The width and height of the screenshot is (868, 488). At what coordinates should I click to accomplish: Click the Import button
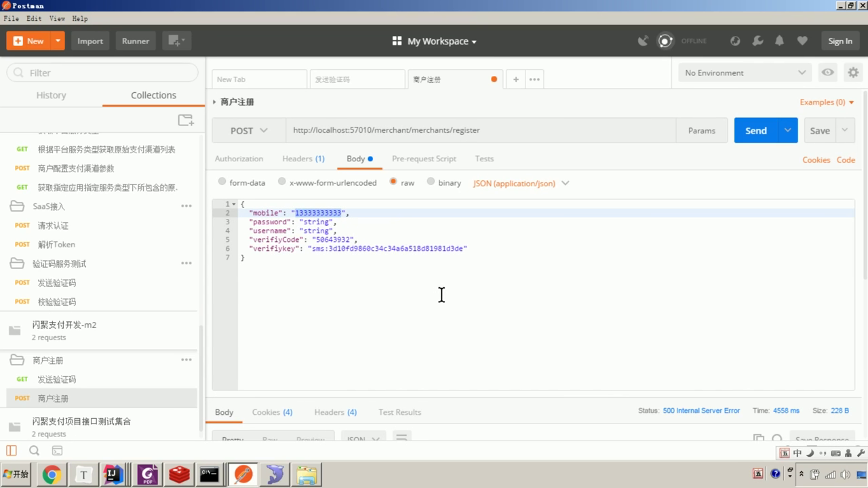pos(90,41)
